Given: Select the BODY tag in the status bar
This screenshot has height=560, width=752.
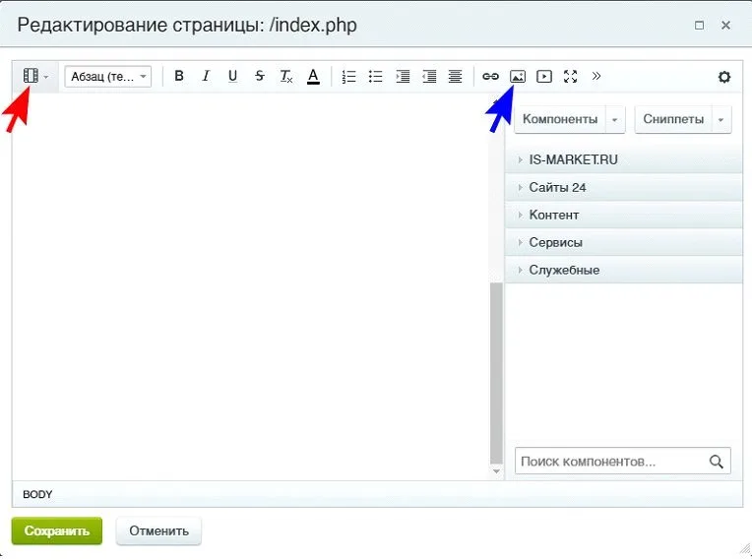Looking at the screenshot, I should 37,494.
